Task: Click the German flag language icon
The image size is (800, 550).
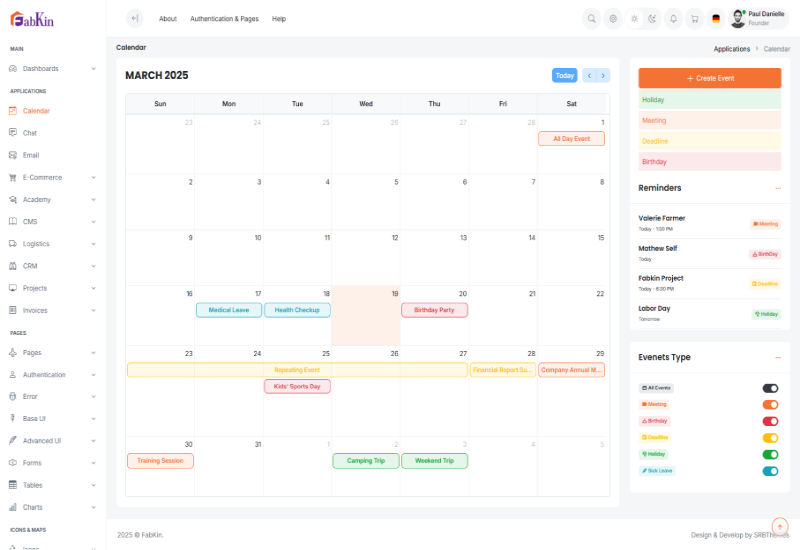Action: 716,18
